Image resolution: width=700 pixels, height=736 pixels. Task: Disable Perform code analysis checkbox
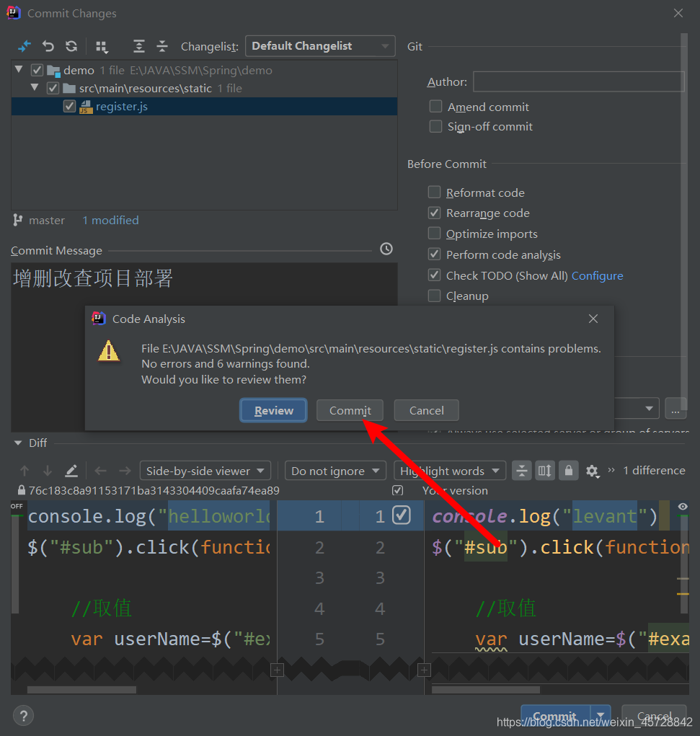[x=434, y=254]
